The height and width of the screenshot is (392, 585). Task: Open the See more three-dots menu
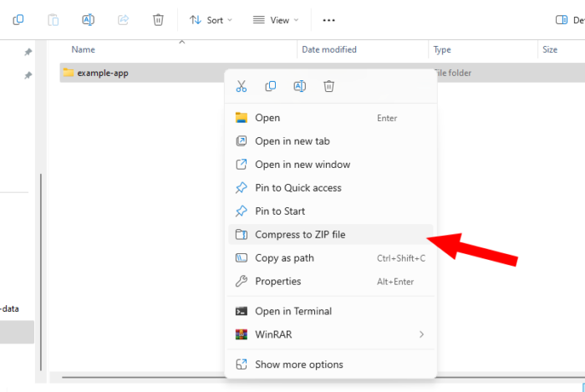pyautogui.click(x=328, y=20)
